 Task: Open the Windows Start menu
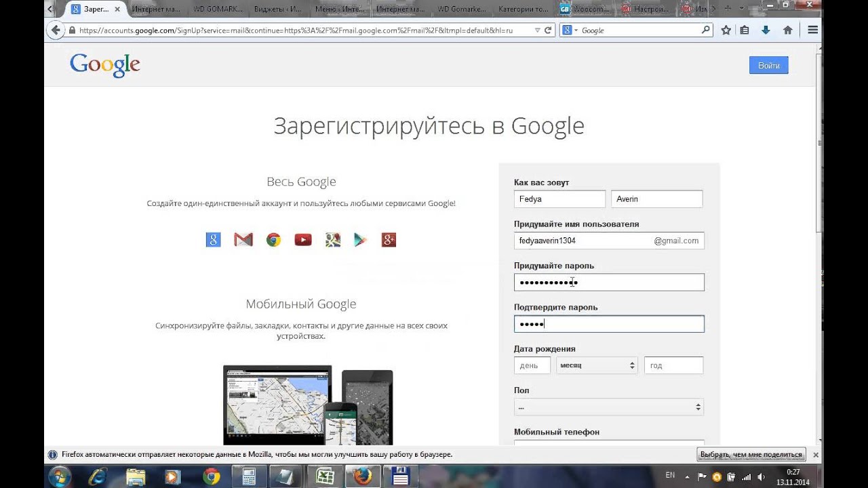coord(59,476)
